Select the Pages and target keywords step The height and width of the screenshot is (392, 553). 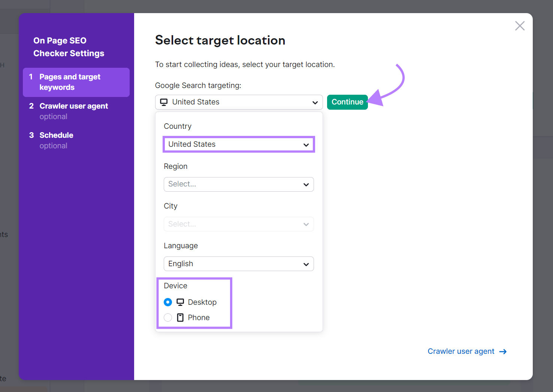coord(70,82)
